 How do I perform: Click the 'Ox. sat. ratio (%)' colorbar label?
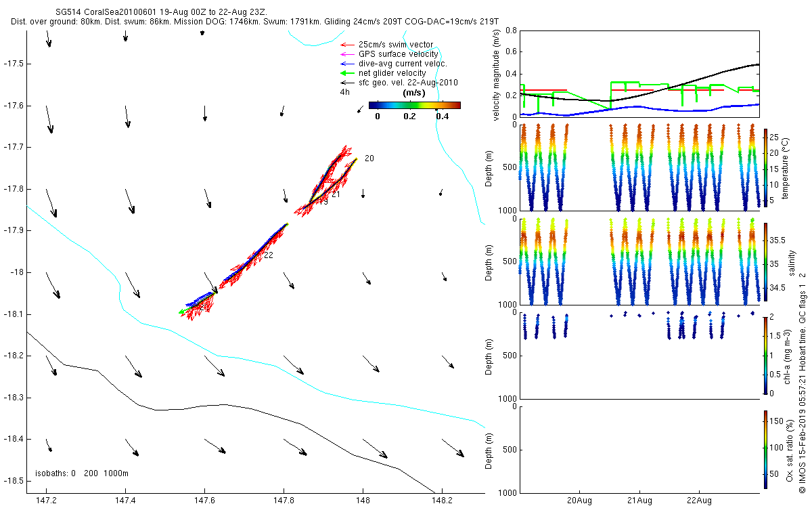790,449
